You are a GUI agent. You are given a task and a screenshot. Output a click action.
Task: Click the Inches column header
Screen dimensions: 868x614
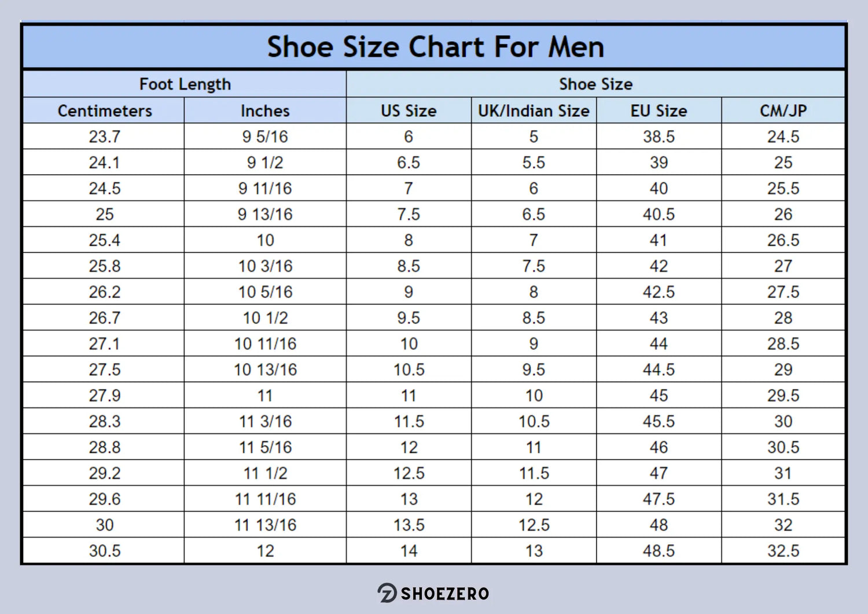point(265,111)
